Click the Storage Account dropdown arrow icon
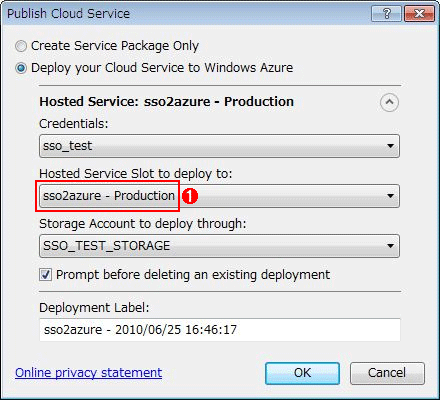The image size is (440, 400). (x=390, y=246)
